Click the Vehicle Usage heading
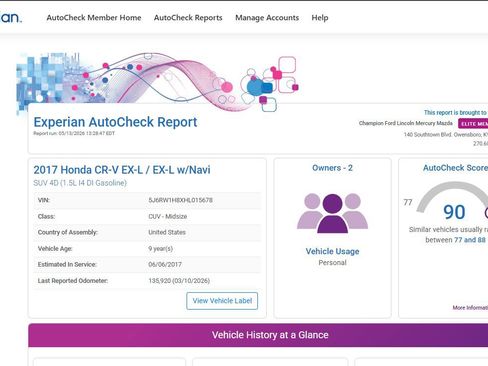Viewport: 488px width, 366px height. click(x=332, y=251)
